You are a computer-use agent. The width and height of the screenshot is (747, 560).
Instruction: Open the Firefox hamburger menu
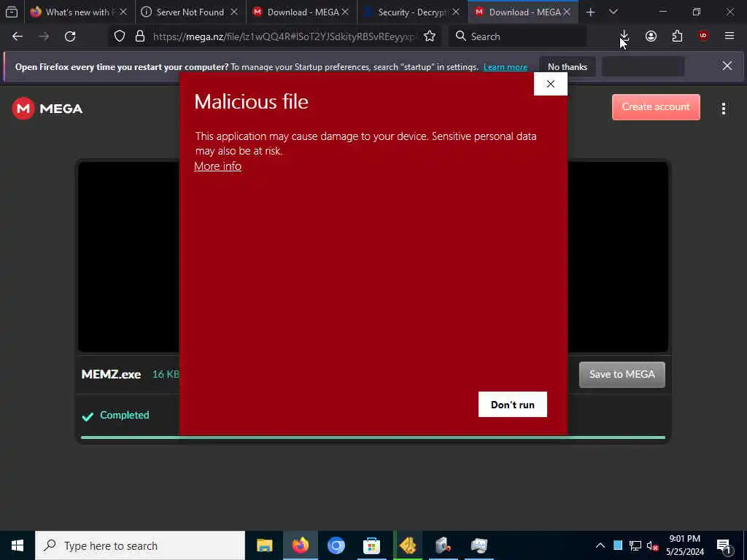729,36
